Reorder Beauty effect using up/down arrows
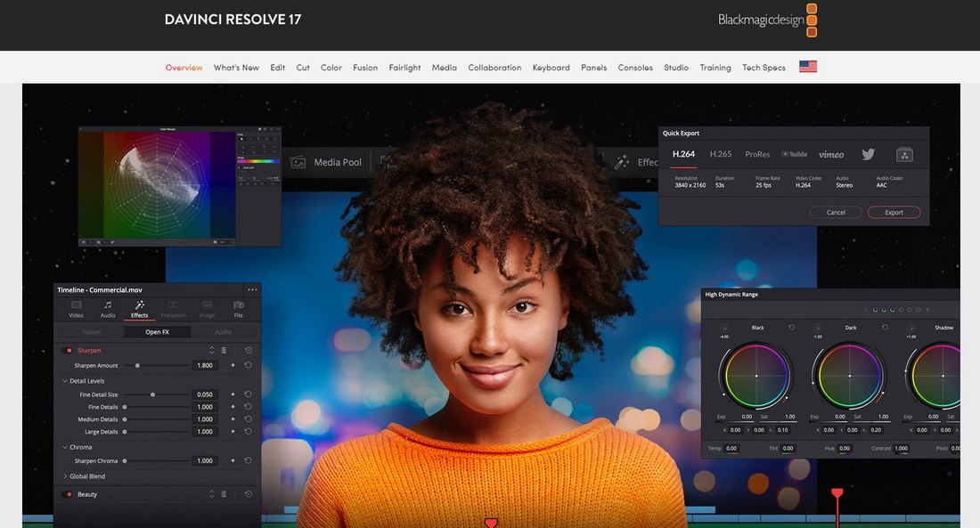The image size is (980, 528). pyautogui.click(x=211, y=494)
